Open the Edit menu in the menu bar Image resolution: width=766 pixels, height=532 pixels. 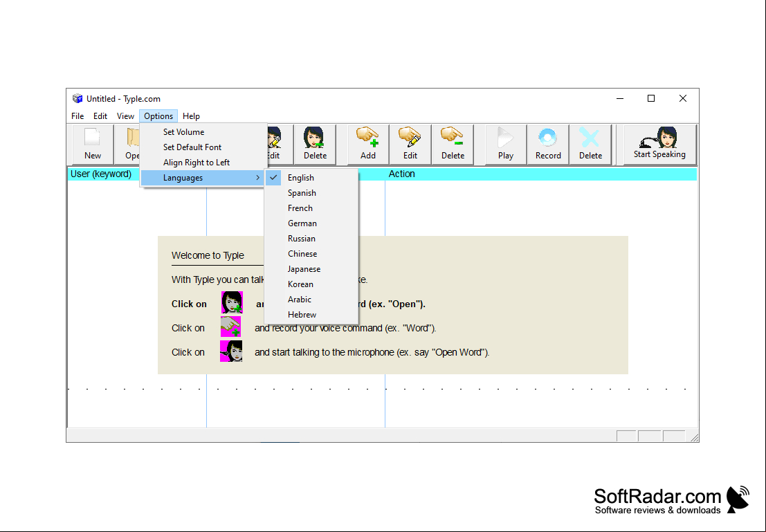pyautogui.click(x=100, y=116)
